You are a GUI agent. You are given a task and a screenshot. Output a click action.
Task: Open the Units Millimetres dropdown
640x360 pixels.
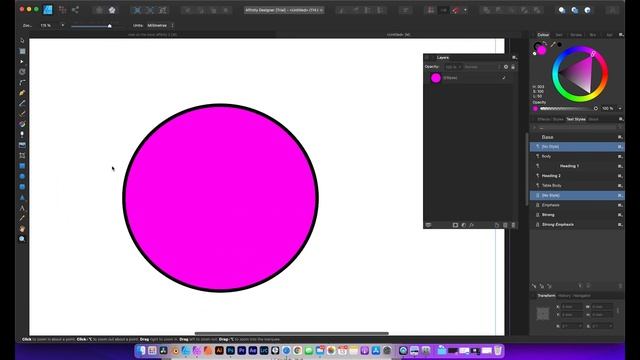(x=160, y=25)
